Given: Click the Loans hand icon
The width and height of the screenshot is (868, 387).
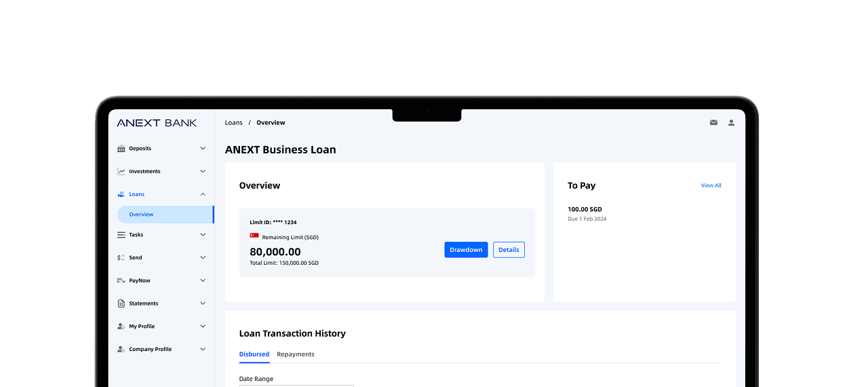Looking at the screenshot, I should coord(121,194).
